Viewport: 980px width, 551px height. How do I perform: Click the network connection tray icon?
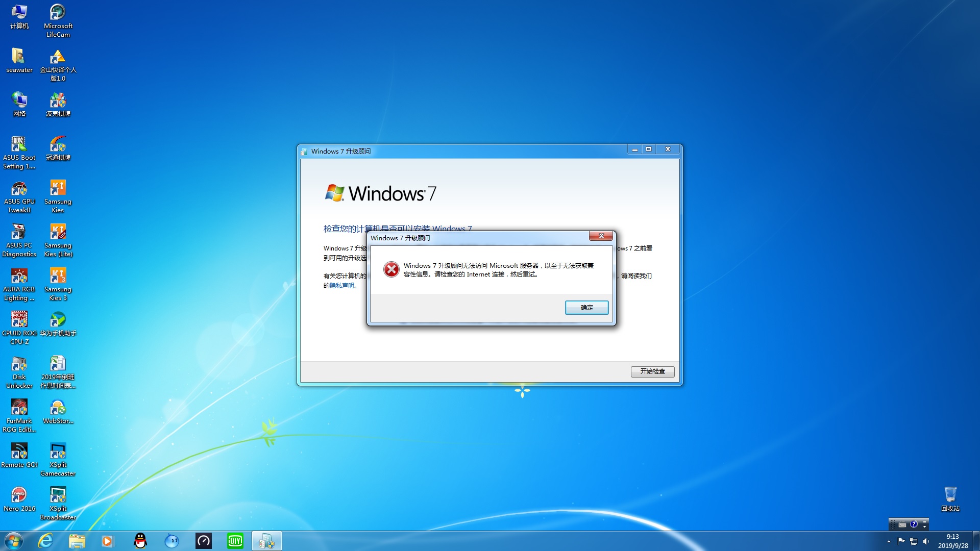coord(914,541)
